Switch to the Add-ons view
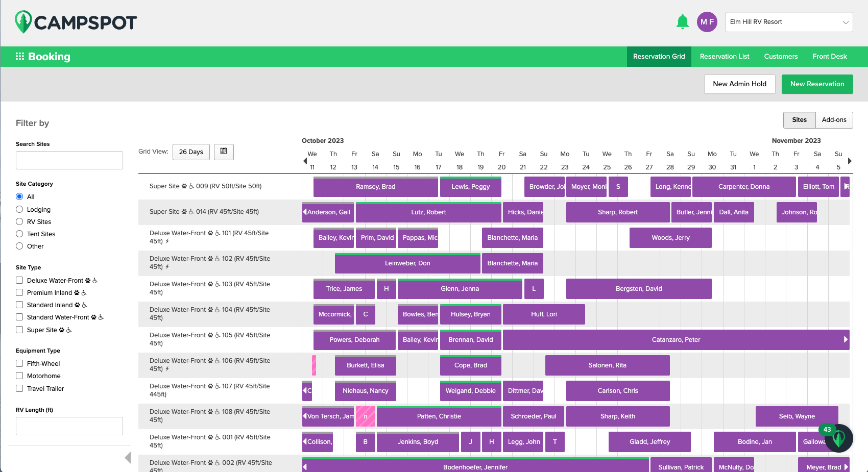Screen dimensions: 868x472 834,120
